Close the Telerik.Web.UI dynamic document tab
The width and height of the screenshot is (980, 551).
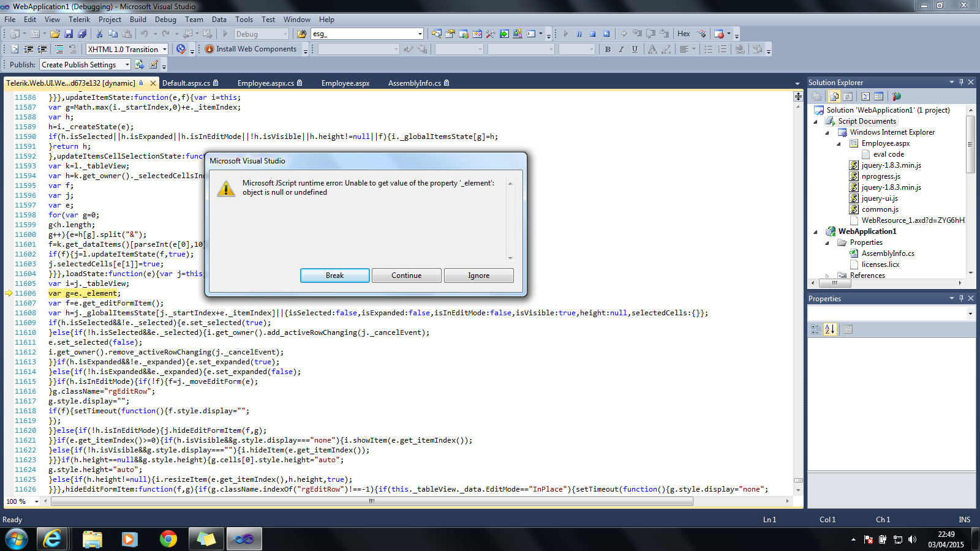153,83
